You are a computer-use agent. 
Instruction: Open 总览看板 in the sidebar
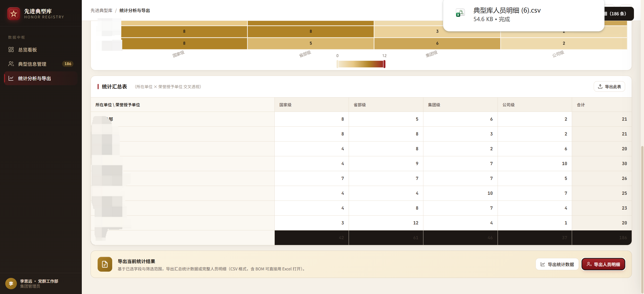41,50
